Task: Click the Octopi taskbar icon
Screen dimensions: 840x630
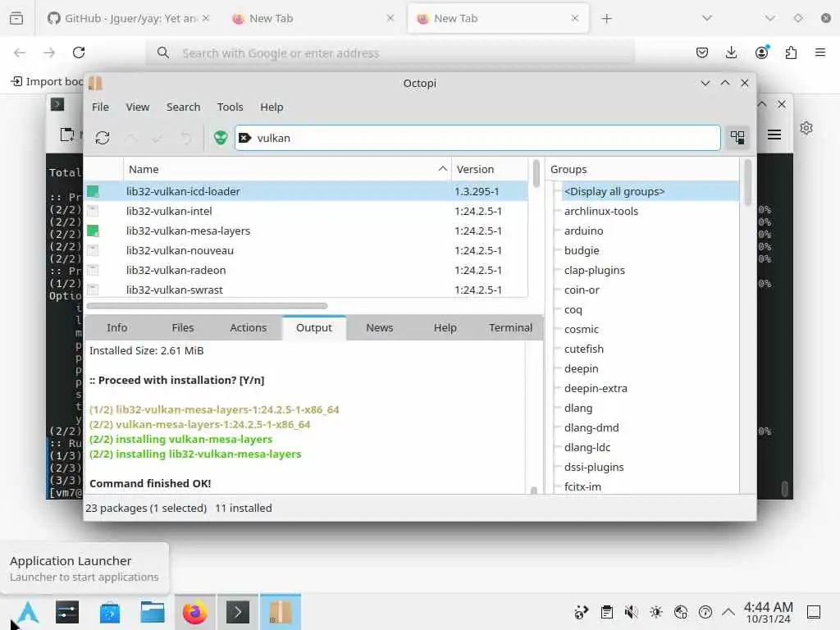Action: (x=281, y=612)
